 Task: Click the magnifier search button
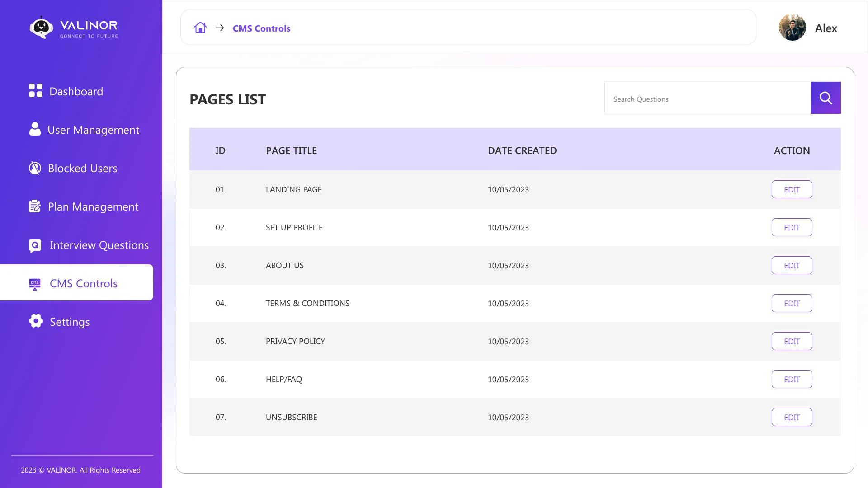pos(826,98)
